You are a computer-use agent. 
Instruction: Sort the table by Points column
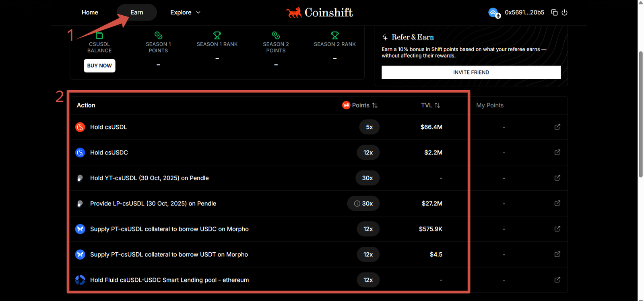tap(375, 105)
